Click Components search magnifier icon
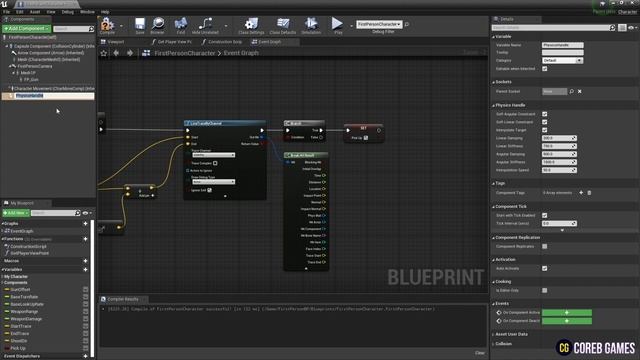640x360 pixels. coord(91,29)
